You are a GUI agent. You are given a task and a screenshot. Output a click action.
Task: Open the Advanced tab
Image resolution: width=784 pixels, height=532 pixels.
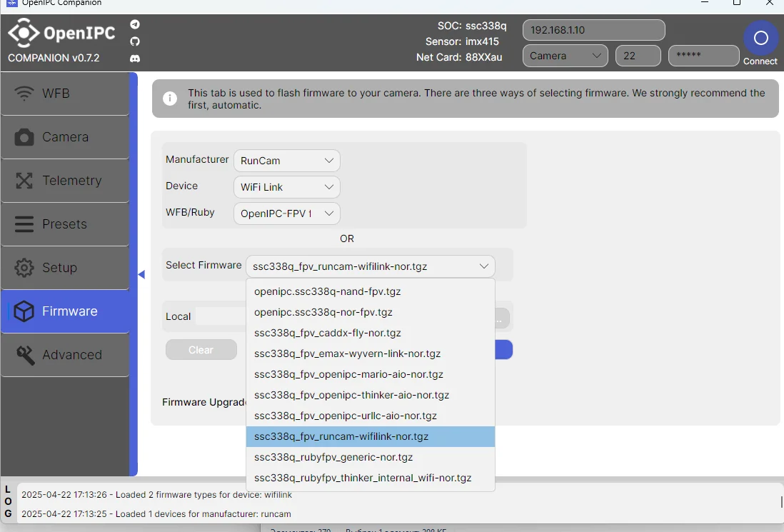(65, 354)
